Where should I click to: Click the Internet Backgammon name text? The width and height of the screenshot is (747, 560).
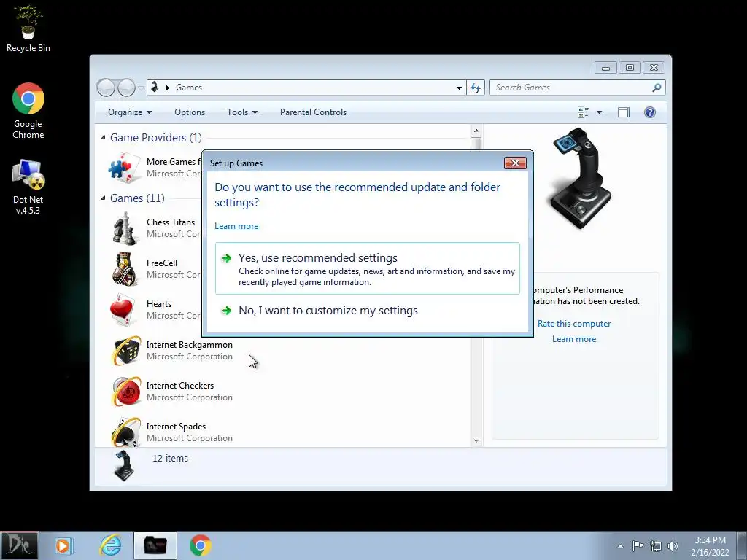click(x=189, y=345)
